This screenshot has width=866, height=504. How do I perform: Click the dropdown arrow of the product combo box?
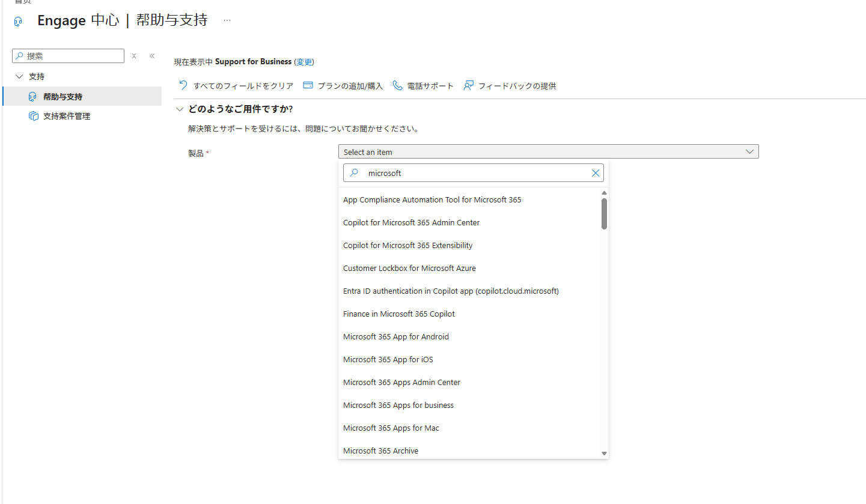coord(749,152)
